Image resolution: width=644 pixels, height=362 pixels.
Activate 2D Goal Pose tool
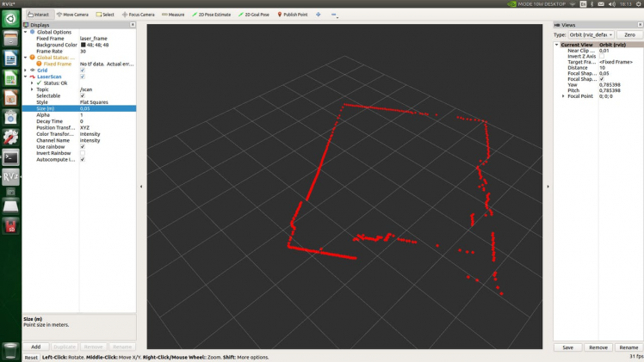[253, 15]
